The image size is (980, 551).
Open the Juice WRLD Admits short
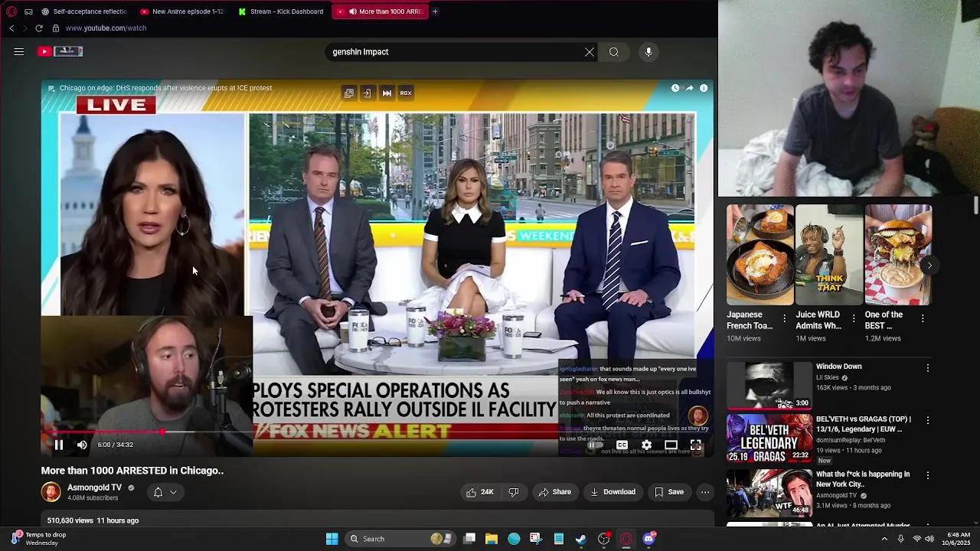click(x=828, y=254)
